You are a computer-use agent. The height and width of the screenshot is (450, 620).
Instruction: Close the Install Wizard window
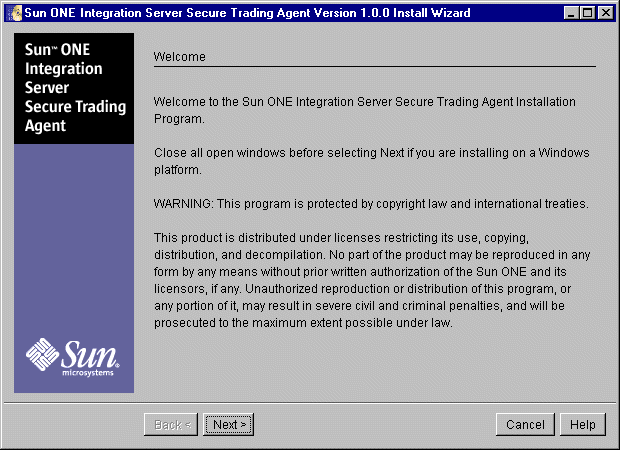(606, 13)
